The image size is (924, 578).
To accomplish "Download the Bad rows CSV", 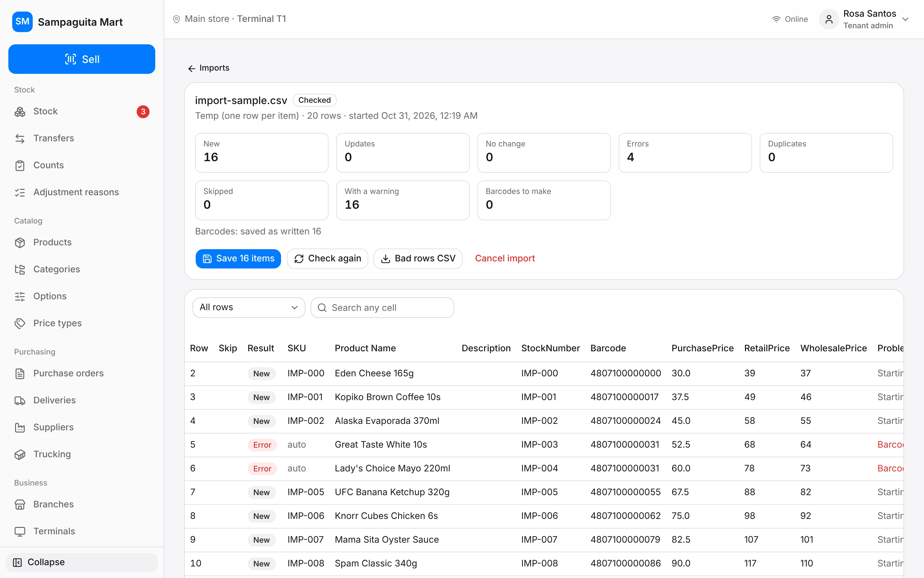I will 418,259.
